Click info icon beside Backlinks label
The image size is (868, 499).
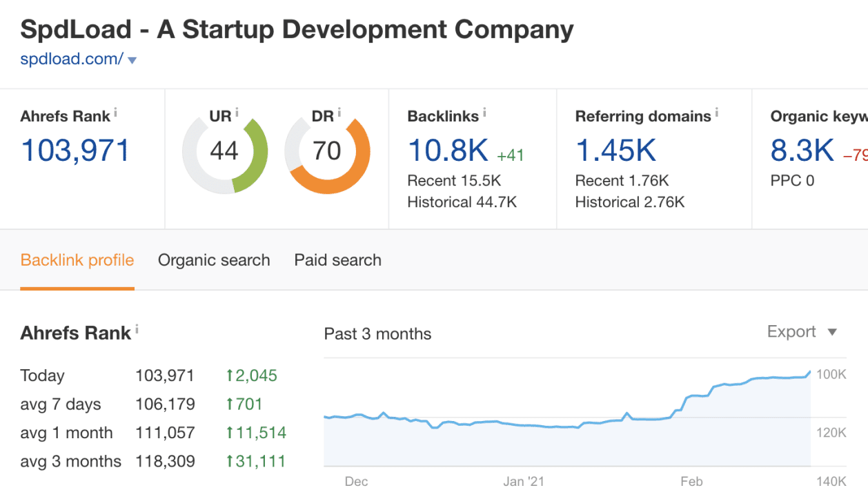(x=484, y=112)
